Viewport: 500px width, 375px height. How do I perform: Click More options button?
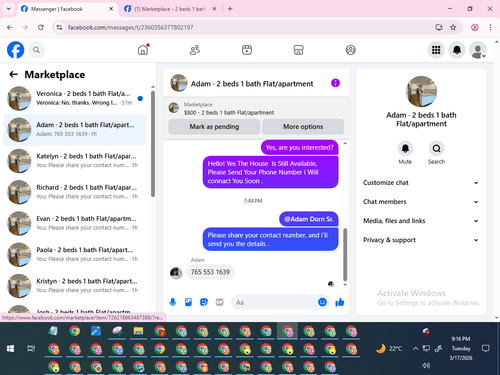303,127
